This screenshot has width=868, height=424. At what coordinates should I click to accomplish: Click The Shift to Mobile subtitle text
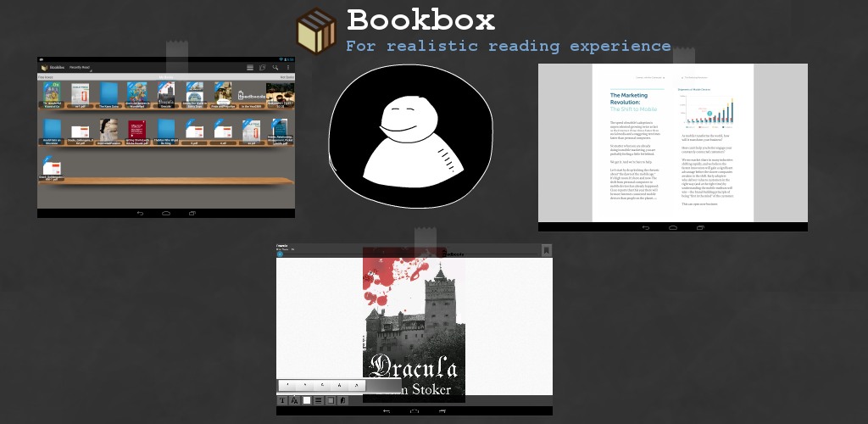pyautogui.click(x=633, y=109)
